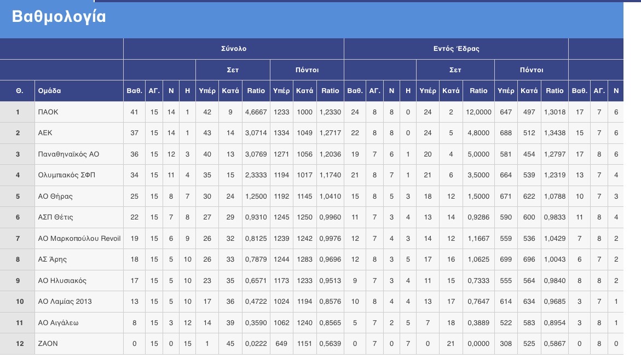Viewport: 641px width, 364px height.
Task: Click ΑΕΚ's total Βαθ. value 37
Action: click(134, 133)
